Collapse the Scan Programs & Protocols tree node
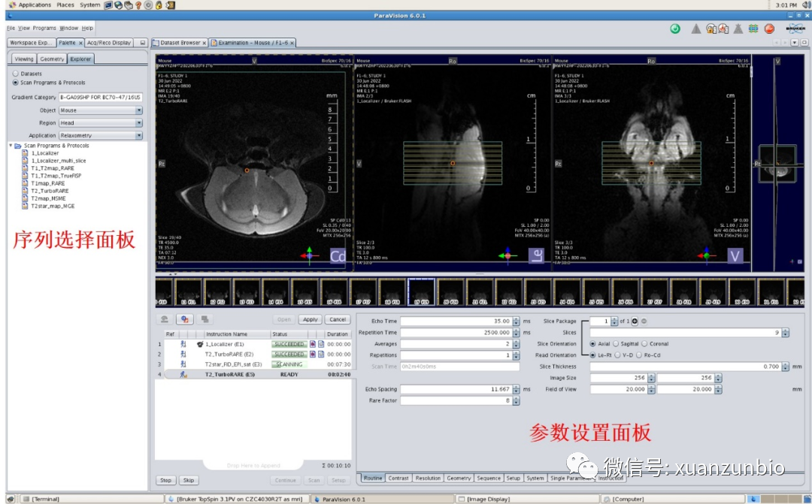The image size is (812, 504). tap(11, 146)
